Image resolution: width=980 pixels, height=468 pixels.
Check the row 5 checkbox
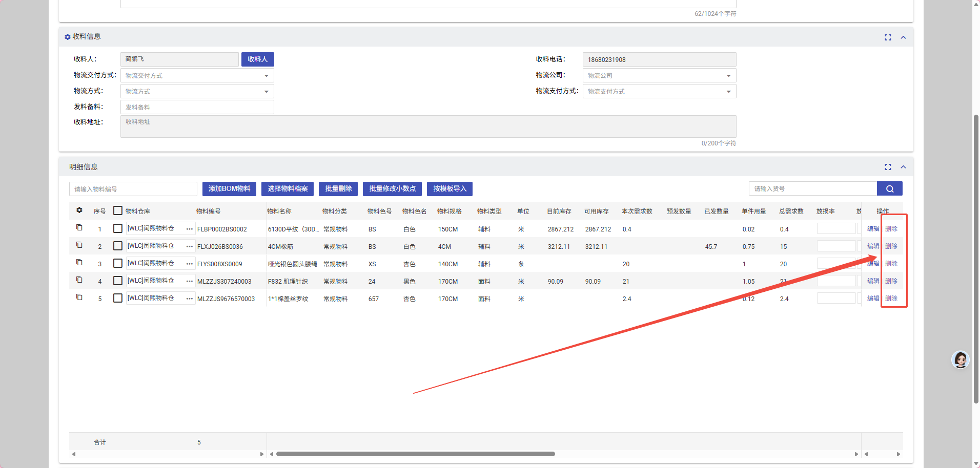(118, 298)
